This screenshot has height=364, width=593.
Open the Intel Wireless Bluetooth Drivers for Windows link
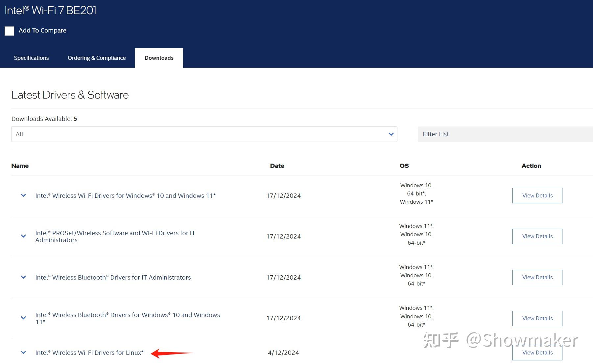pos(128,318)
